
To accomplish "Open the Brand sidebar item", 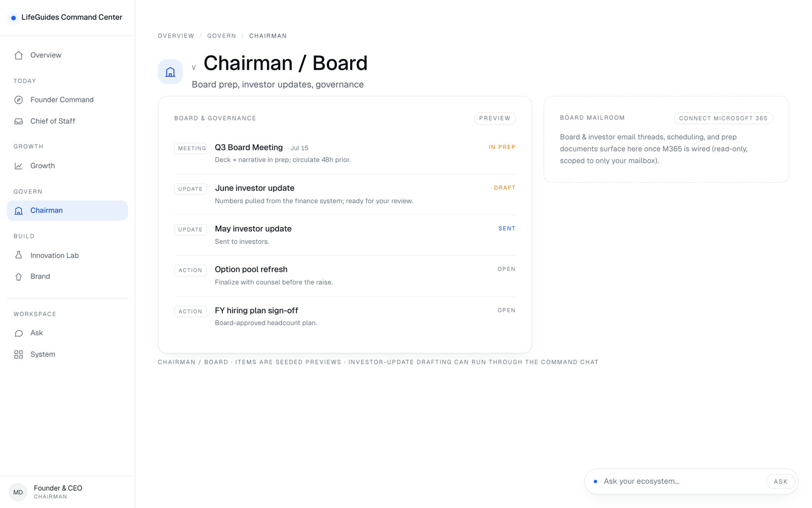I will click(67, 277).
